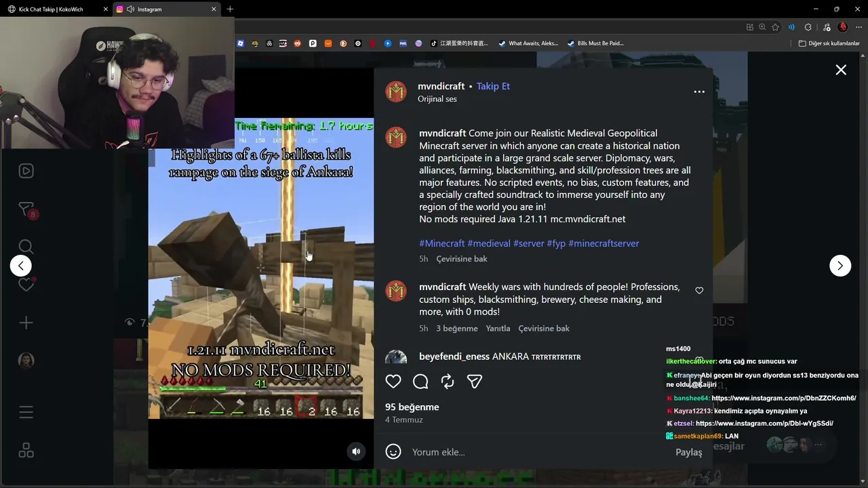View the '95 beğenme' likes list

click(412, 407)
